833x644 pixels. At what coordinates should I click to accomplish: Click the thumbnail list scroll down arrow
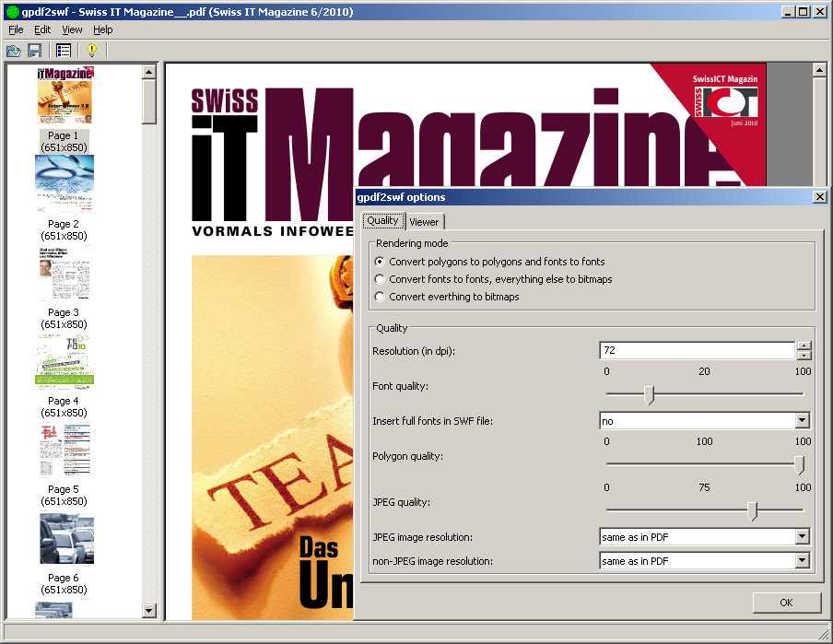[149, 611]
